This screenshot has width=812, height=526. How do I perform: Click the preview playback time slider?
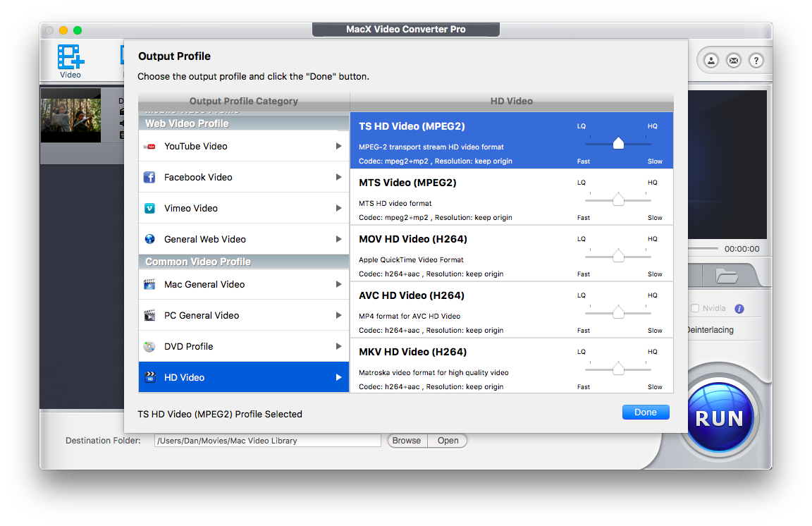pos(703,249)
